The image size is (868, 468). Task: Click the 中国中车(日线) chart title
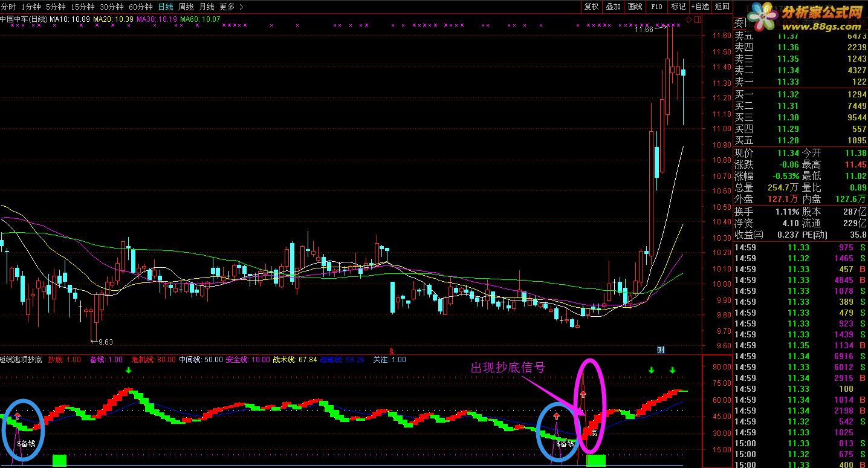tap(24, 19)
